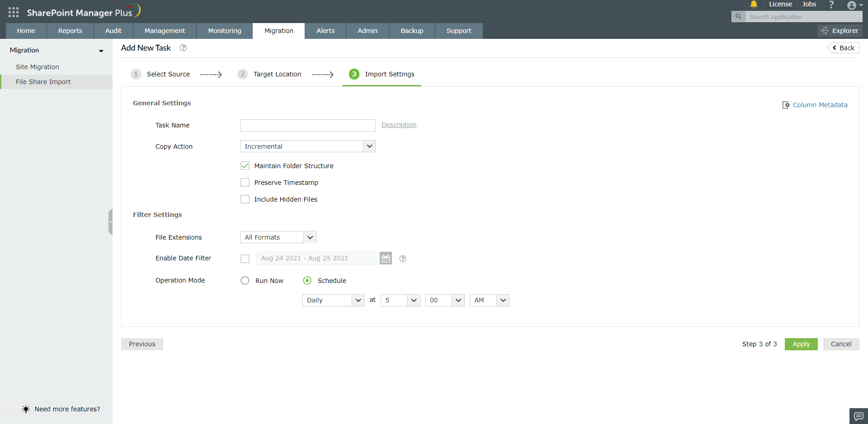Open the date range calendar picker
This screenshot has height=424, width=868.
tap(386, 258)
